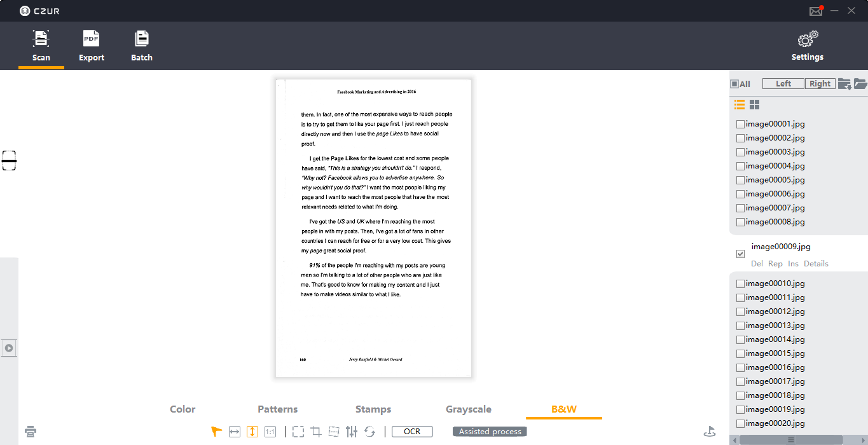Enable fit-to-height view
Viewport: 868px width, 445px height.
252,431
